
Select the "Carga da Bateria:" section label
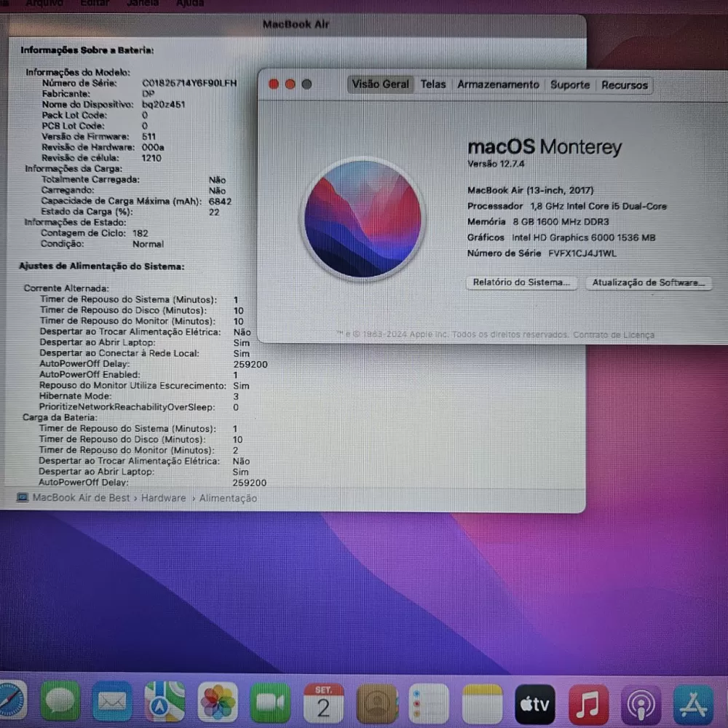pyautogui.click(x=60, y=417)
